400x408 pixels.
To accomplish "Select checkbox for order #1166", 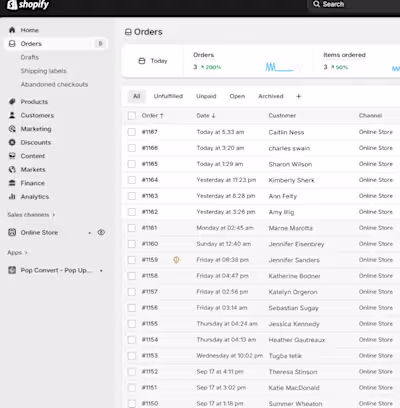I will [132, 148].
